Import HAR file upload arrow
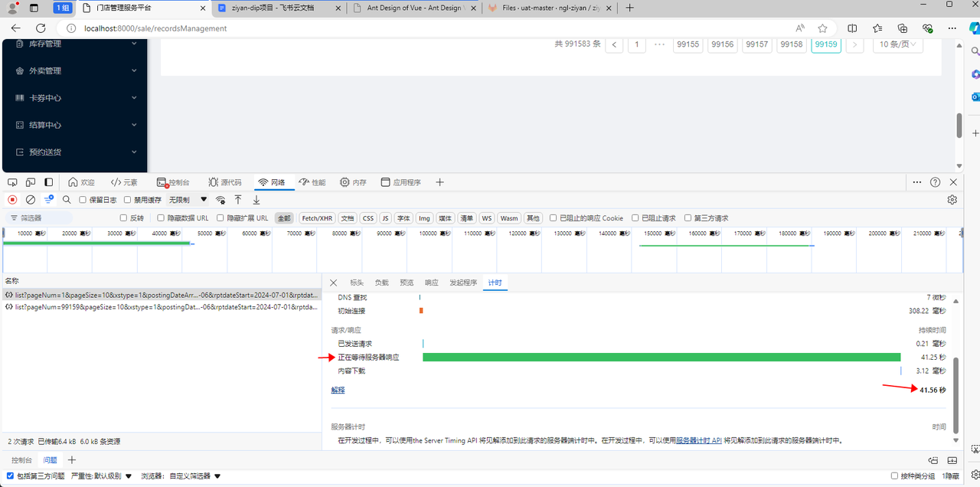980x487 pixels. [238, 200]
